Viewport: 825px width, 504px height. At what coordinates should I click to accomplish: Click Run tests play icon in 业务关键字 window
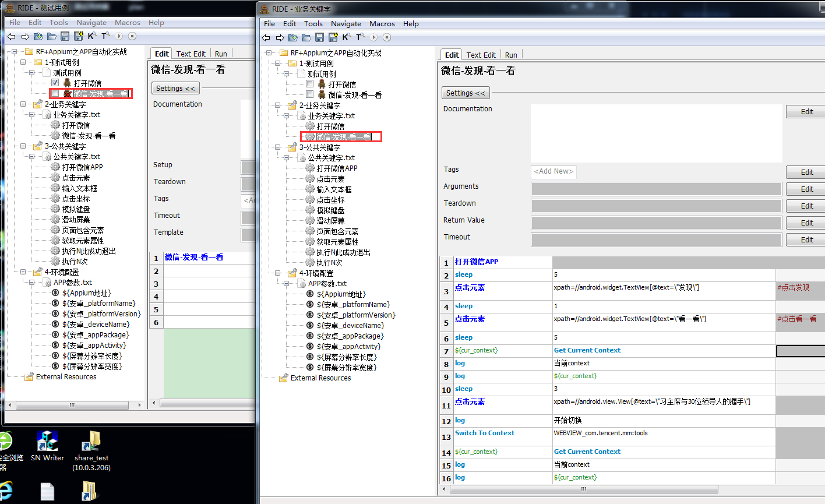pos(373,37)
